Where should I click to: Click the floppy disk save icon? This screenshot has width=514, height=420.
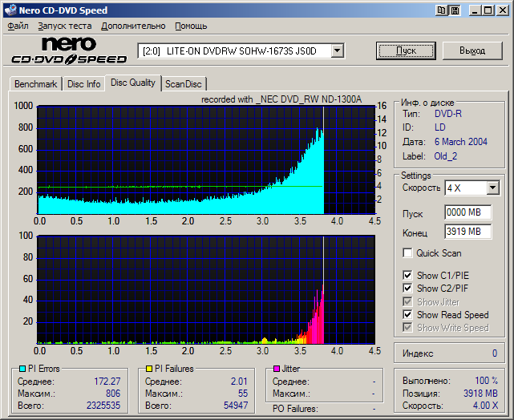455,10
